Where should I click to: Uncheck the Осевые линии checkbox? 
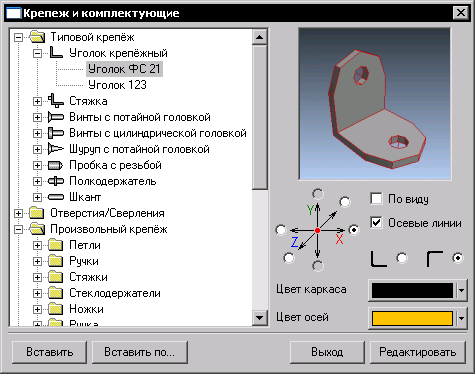pos(376,223)
